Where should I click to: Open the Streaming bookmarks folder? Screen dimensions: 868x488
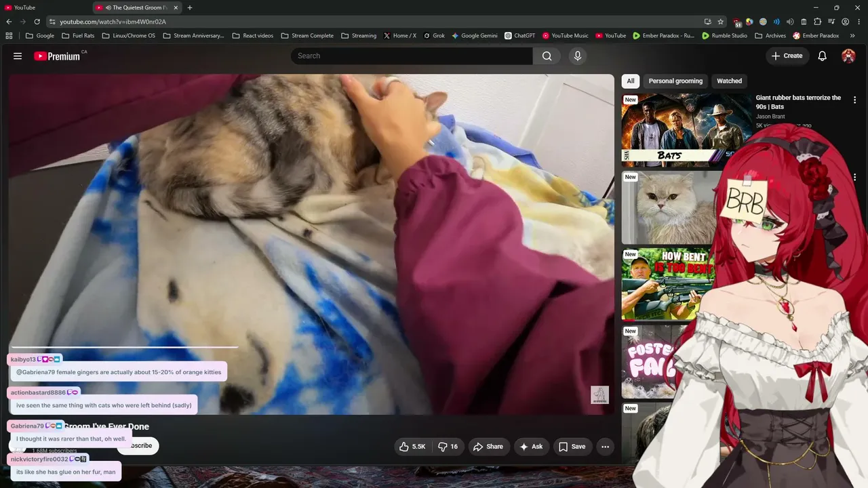(x=359, y=36)
